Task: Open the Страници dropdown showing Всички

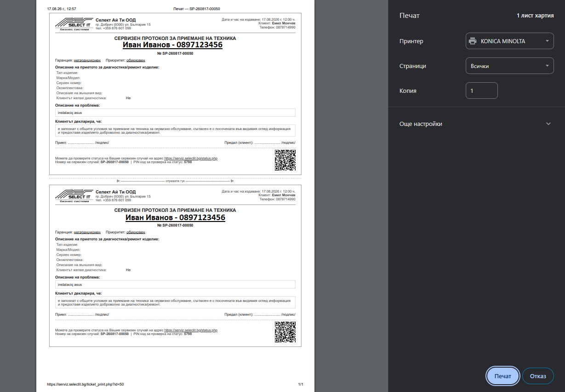Action: pos(509,66)
